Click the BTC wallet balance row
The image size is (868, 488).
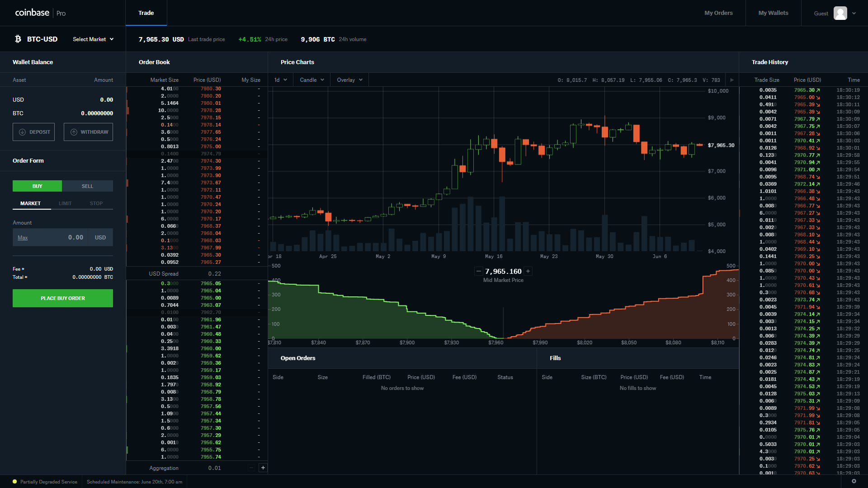pyautogui.click(x=63, y=113)
